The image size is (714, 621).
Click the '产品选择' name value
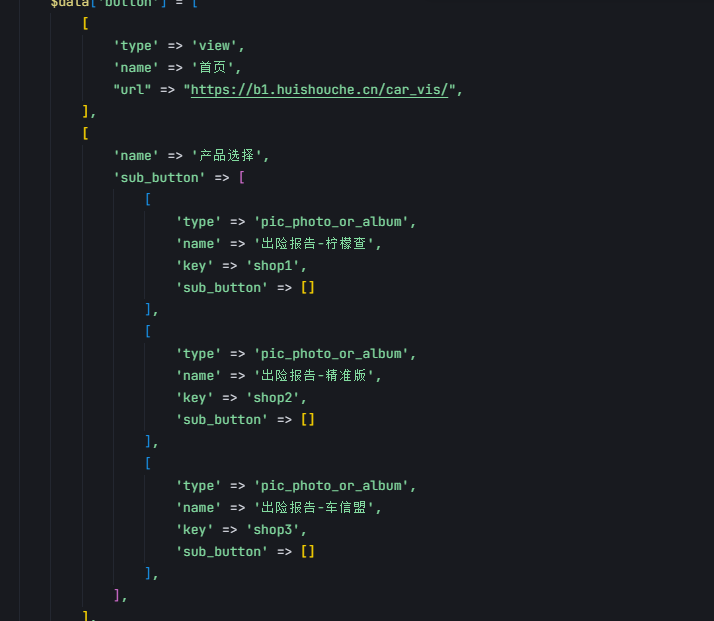point(226,156)
